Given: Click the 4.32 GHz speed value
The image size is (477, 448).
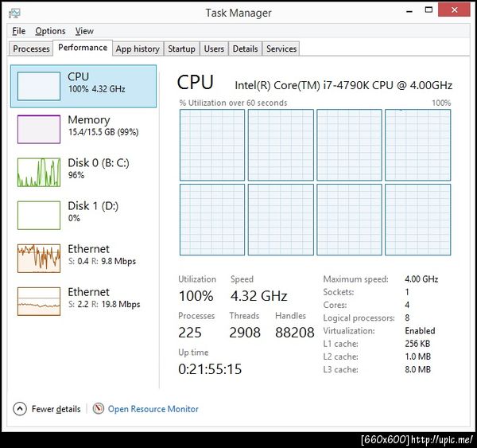Looking at the screenshot, I should (258, 296).
